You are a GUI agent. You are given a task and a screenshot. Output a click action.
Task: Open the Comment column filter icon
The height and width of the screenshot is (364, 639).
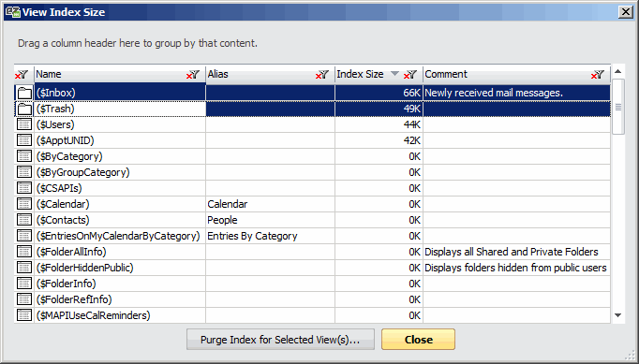[598, 75]
